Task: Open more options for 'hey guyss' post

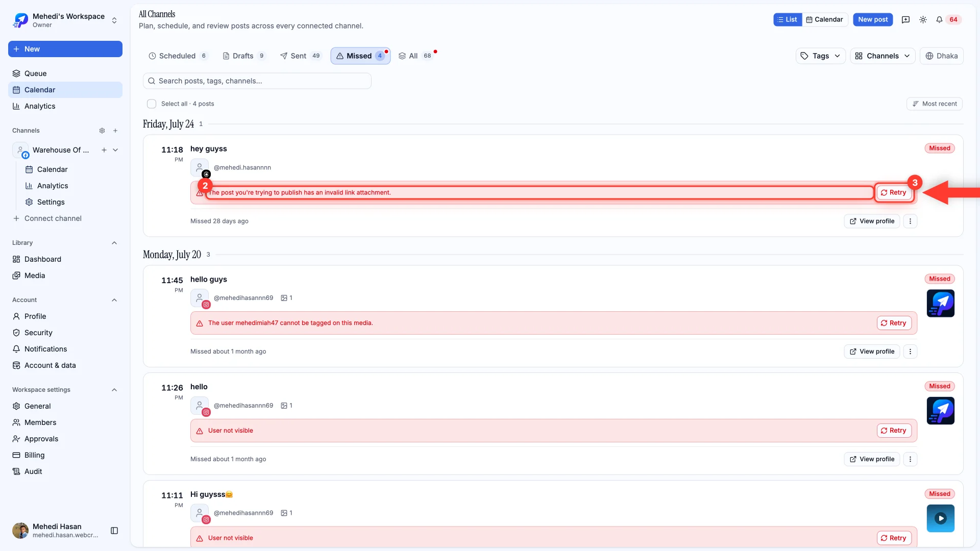Action: click(910, 221)
